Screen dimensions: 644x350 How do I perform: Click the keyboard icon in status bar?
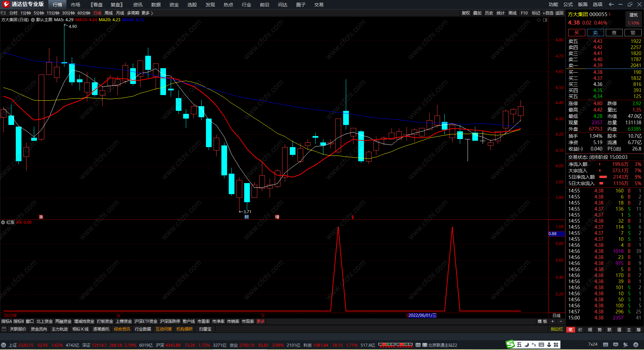click(x=605, y=345)
